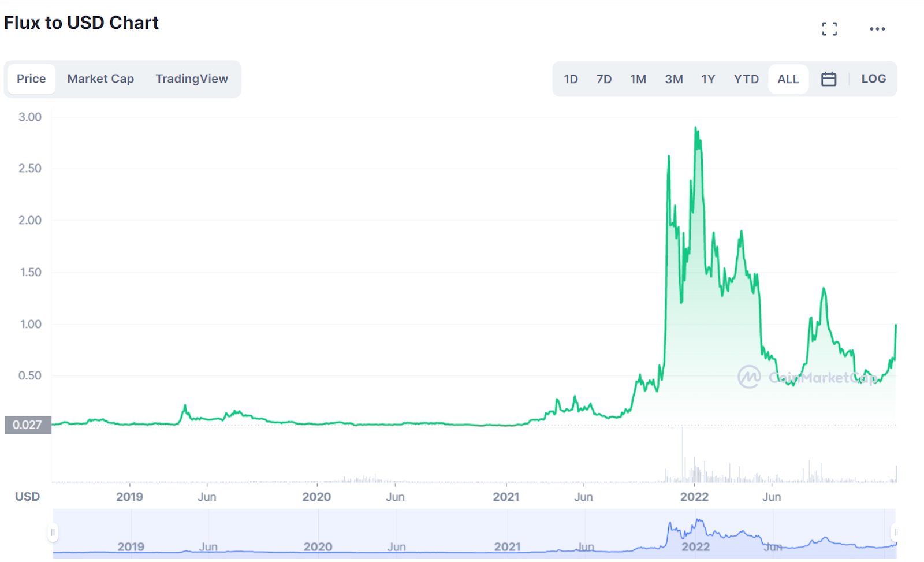Click the 2021 marker in the range navigator

click(507, 546)
